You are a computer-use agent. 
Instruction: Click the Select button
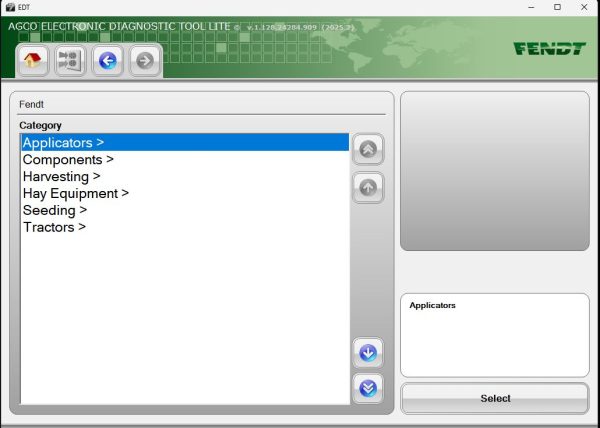[495, 398]
